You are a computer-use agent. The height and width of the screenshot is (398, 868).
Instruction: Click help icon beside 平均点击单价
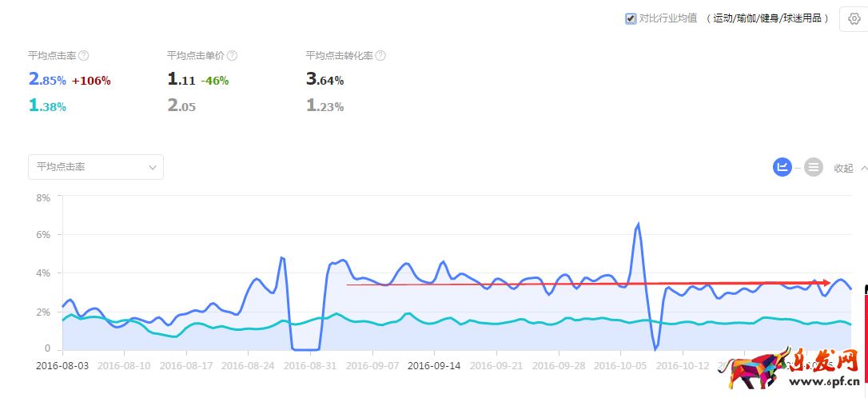pos(232,56)
